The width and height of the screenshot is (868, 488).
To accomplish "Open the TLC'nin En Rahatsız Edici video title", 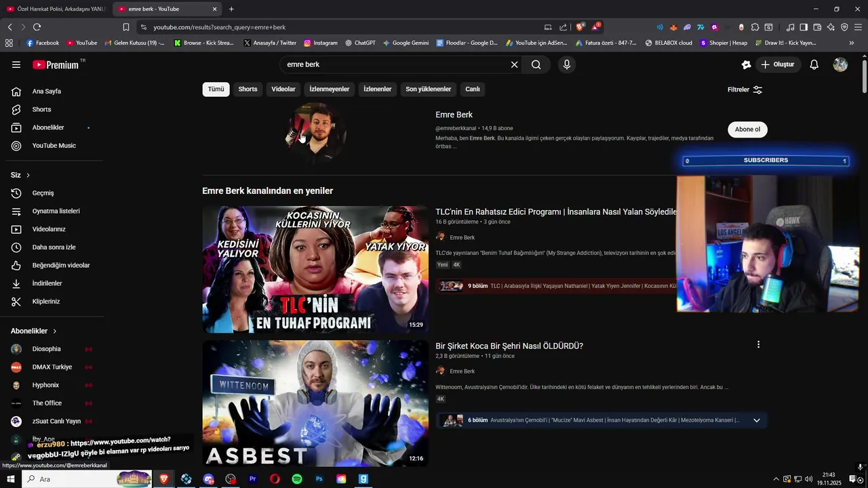I will click(556, 211).
